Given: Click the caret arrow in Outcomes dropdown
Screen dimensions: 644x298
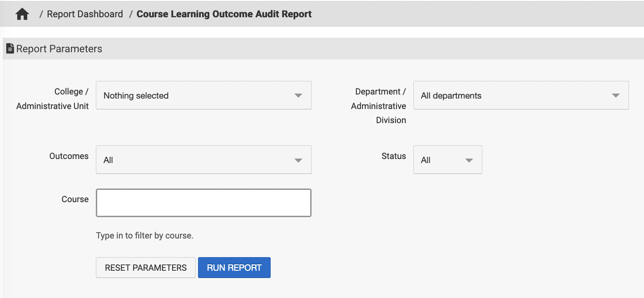Looking at the screenshot, I should [298, 160].
